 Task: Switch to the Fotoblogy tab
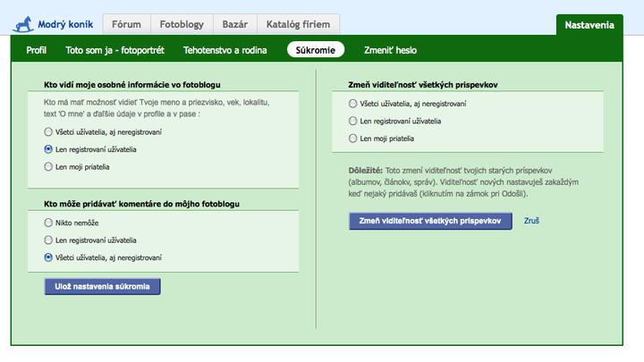(180, 25)
